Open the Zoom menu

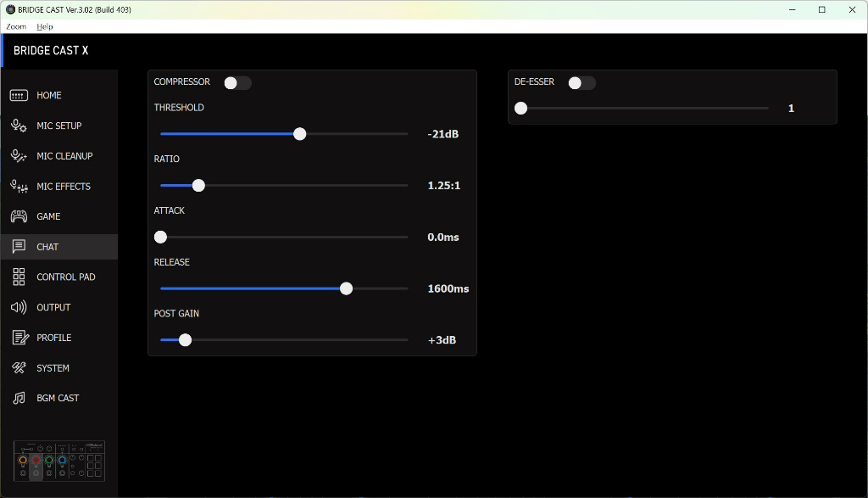[16, 26]
